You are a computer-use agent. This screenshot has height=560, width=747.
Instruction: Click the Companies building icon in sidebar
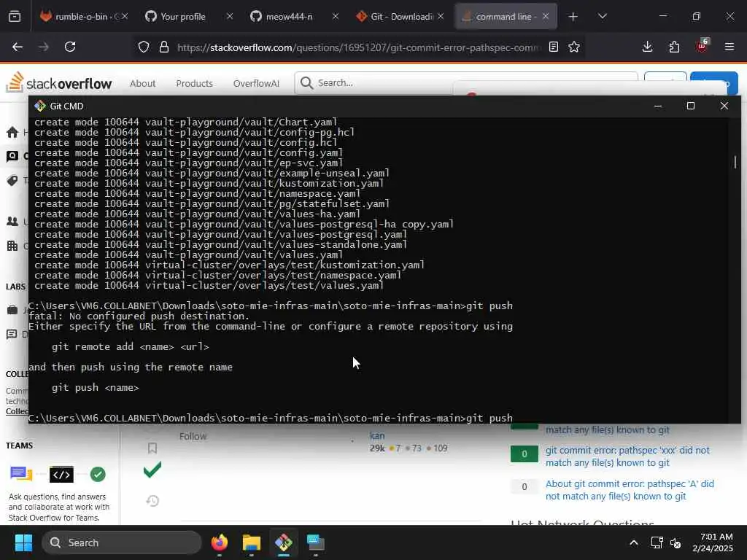(x=12, y=246)
